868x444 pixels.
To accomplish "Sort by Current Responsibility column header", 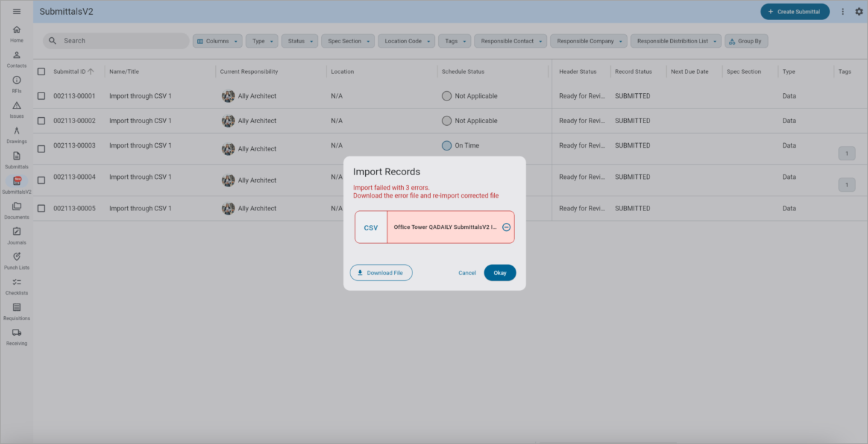I will [x=249, y=71].
